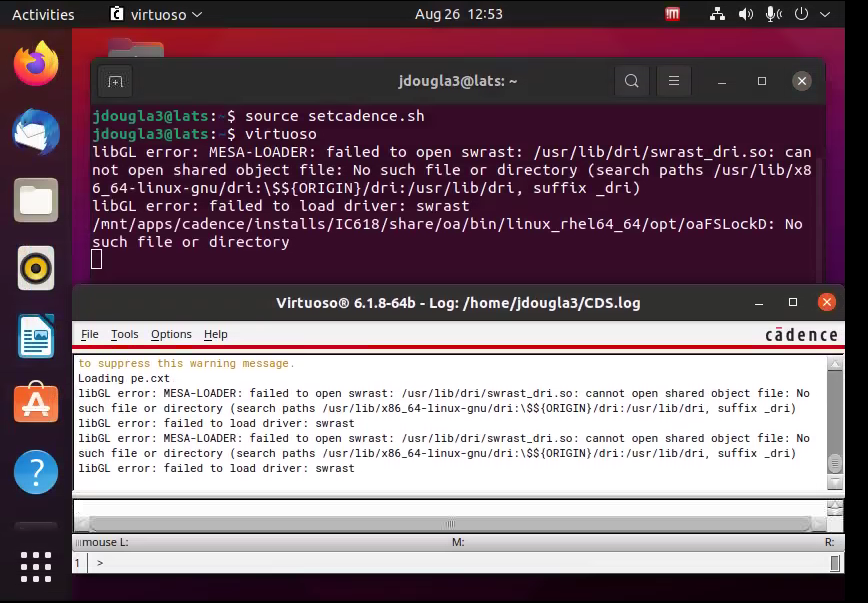
Task: Click 'M:' label in Virtuoso status bar
Action: point(458,543)
